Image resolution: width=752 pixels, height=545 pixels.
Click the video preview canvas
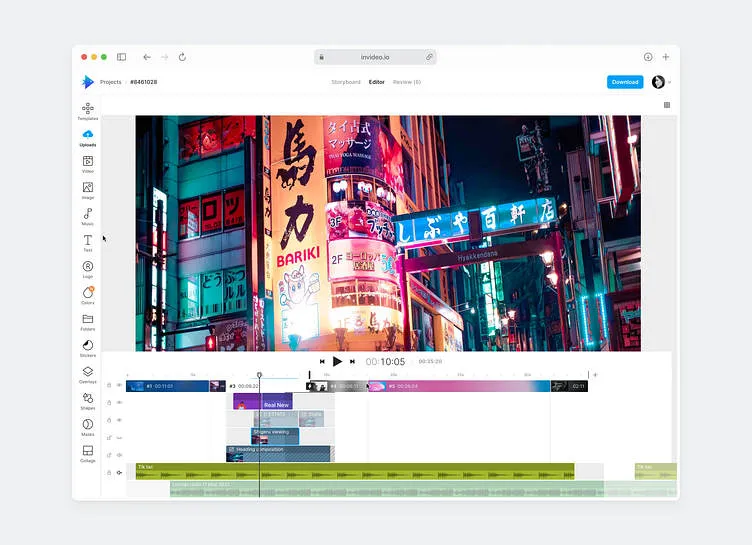coord(388,233)
